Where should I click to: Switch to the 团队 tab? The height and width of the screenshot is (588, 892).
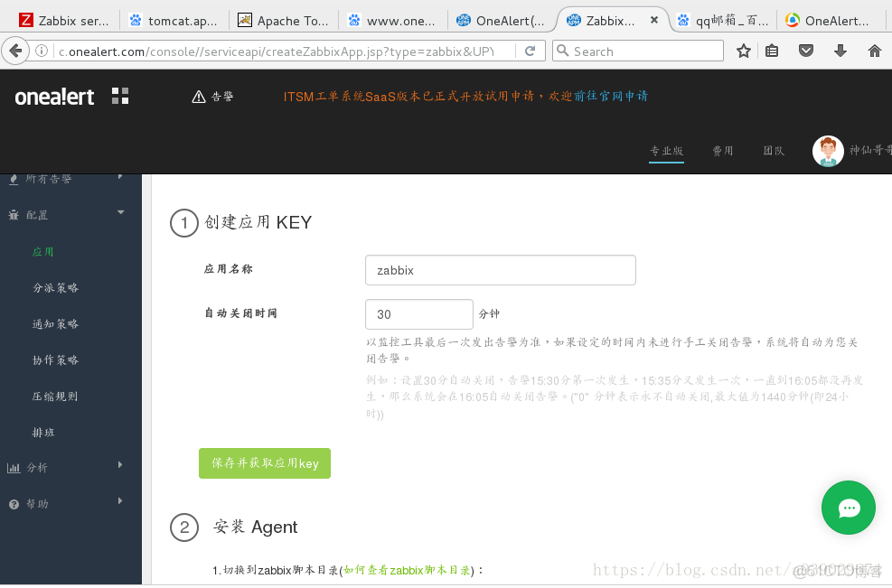click(774, 151)
